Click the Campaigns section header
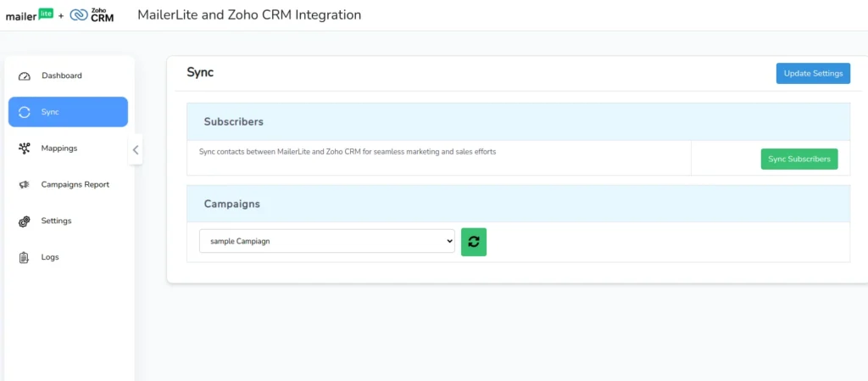 [232, 204]
